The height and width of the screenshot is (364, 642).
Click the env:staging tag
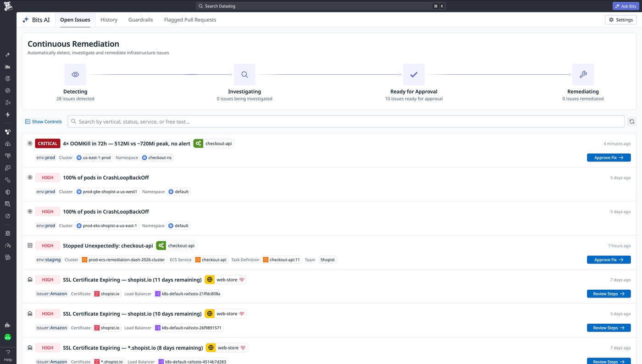pyautogui.click(x=49, y=260)
